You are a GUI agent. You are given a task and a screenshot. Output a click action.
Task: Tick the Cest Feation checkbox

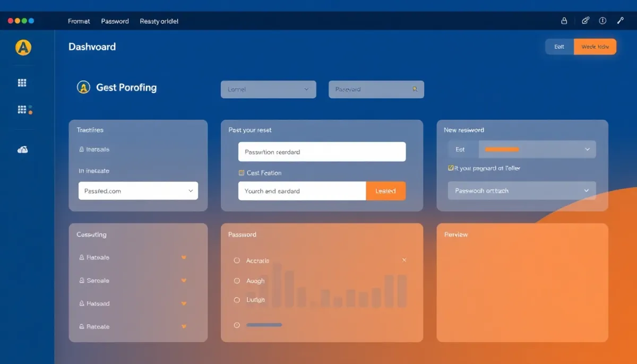pos(242,173)
